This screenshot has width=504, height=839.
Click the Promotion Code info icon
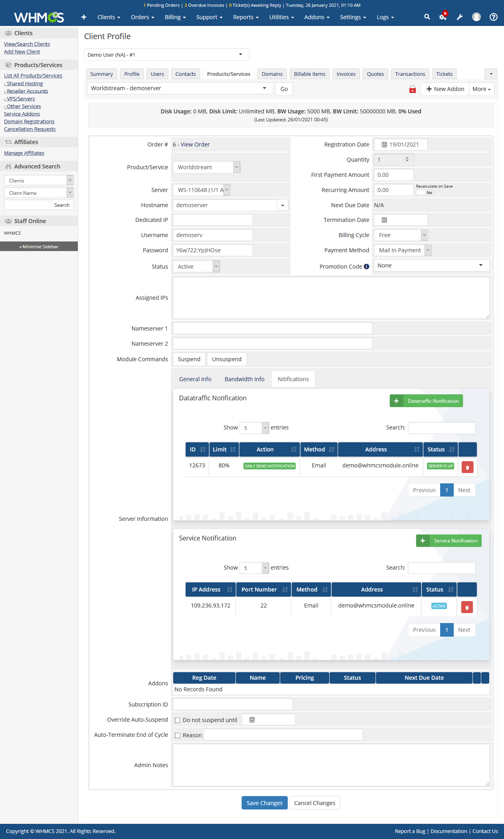(366, 267)
